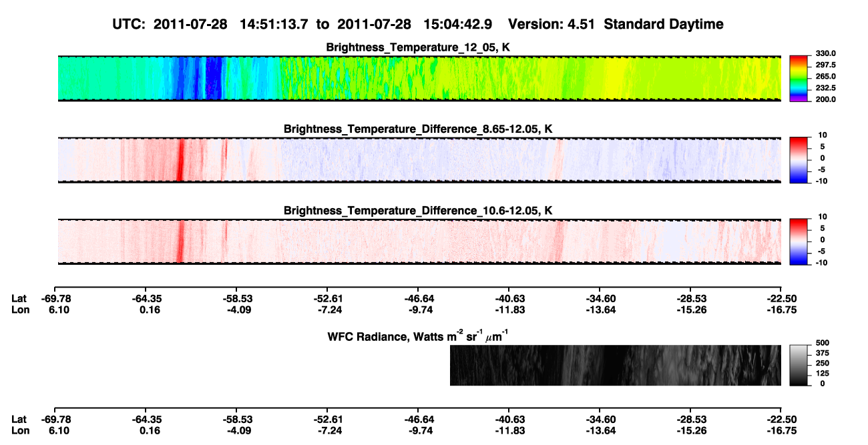Screen dimensions: 868x445
Task: Click the 'Lat' label on the axis below WFC Radiance
Action: [19, 419]
